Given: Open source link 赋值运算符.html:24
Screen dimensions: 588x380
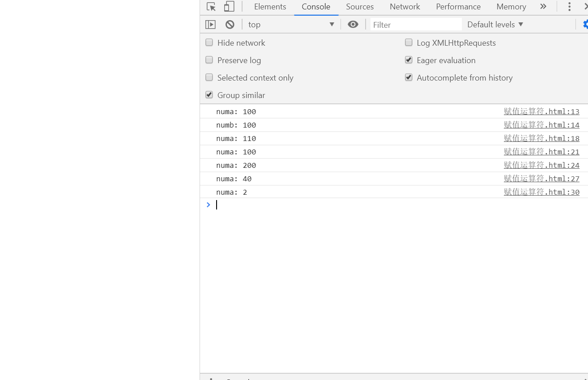Looking at the screenshot, I should pyautogui.click(x=541, y=165).
